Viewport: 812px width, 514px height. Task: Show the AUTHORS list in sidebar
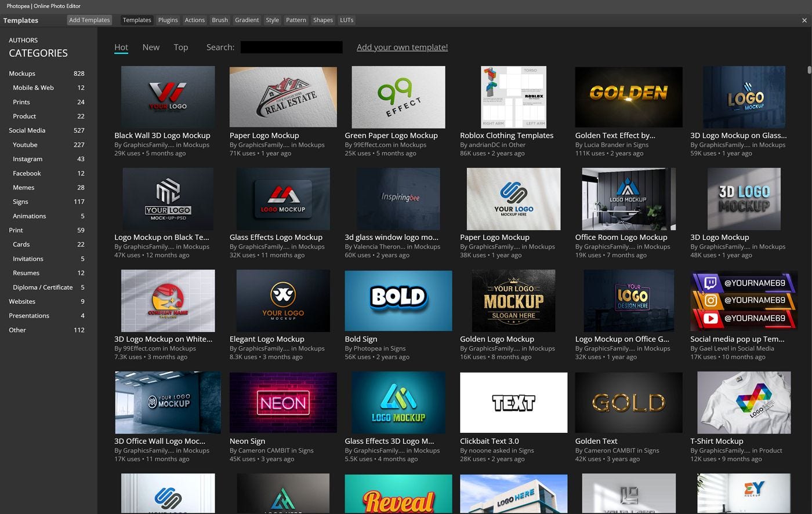point(23,40)
